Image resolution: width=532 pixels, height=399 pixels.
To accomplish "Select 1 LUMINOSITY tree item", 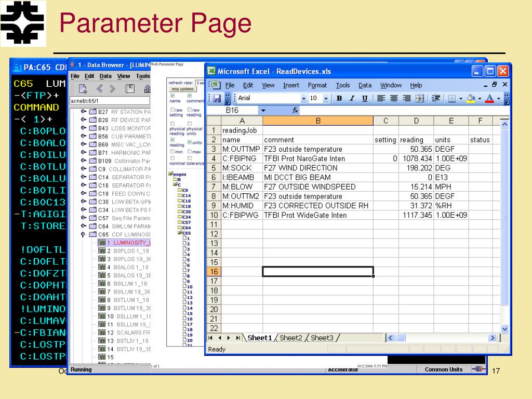I will point(125,243).
